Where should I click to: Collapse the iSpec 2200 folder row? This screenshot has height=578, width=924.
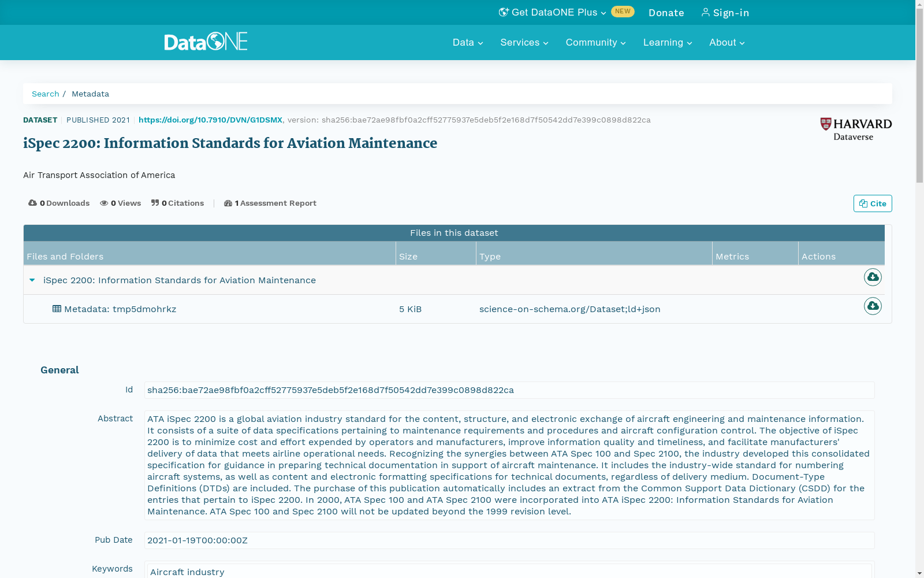click(x=32, y=280)
